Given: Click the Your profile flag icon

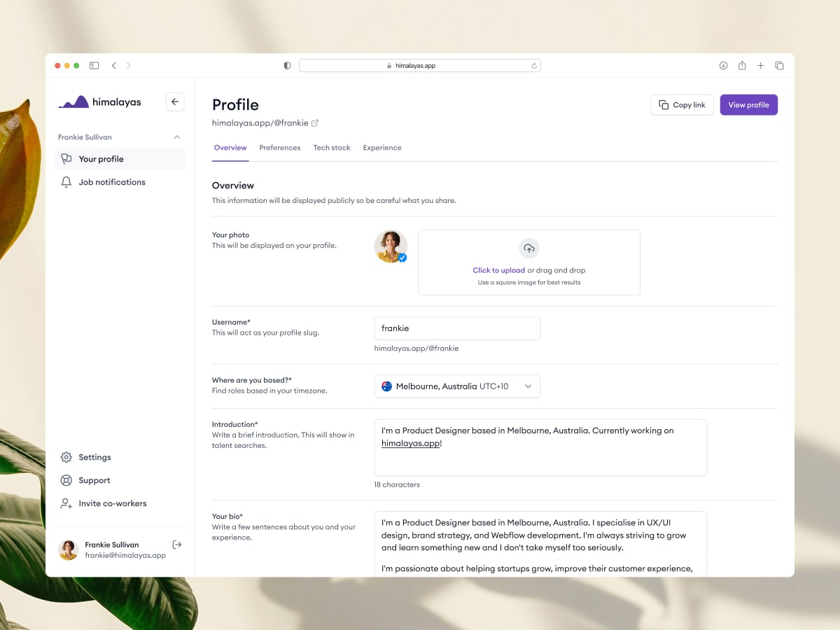Looking at the screenshot, I should 66,159.
